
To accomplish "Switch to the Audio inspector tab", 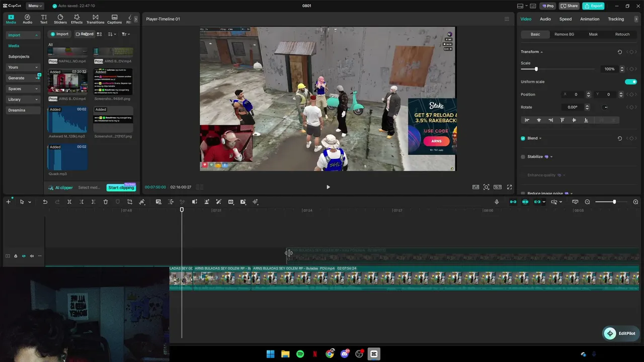I will (x=545, y=19).
